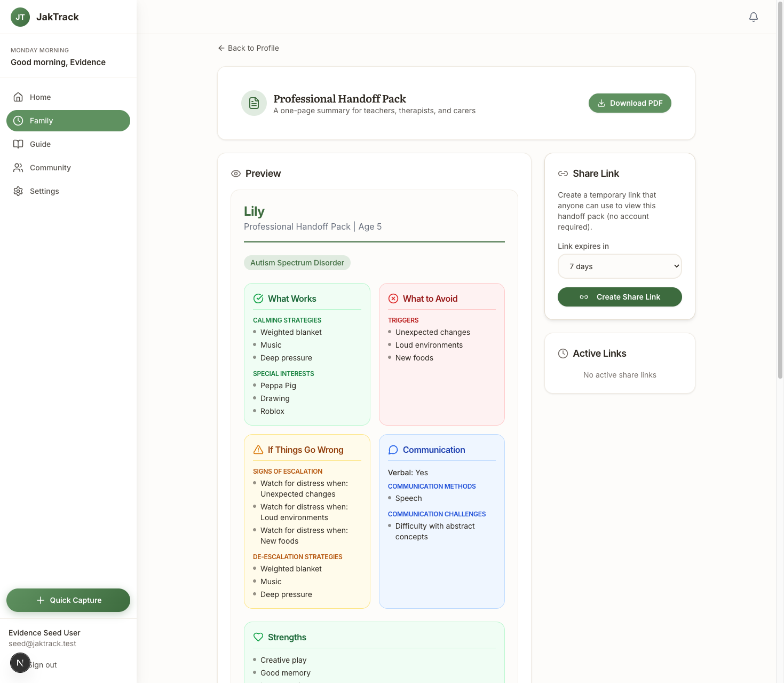The height and width of the screenshot is (683, 784).
Task: Click the document icon beside Professional Handoff Pack
Action: [x=254, y=103]
